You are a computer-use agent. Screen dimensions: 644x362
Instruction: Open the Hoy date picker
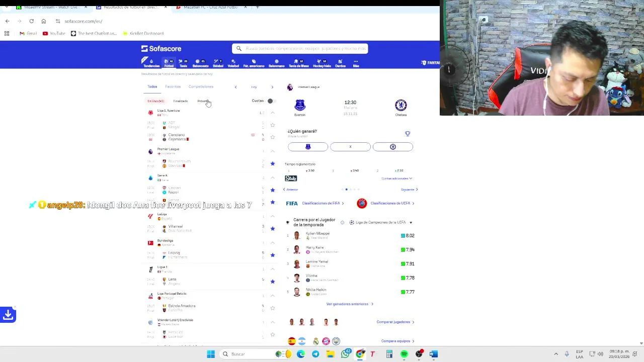click(x=254, y=87)
